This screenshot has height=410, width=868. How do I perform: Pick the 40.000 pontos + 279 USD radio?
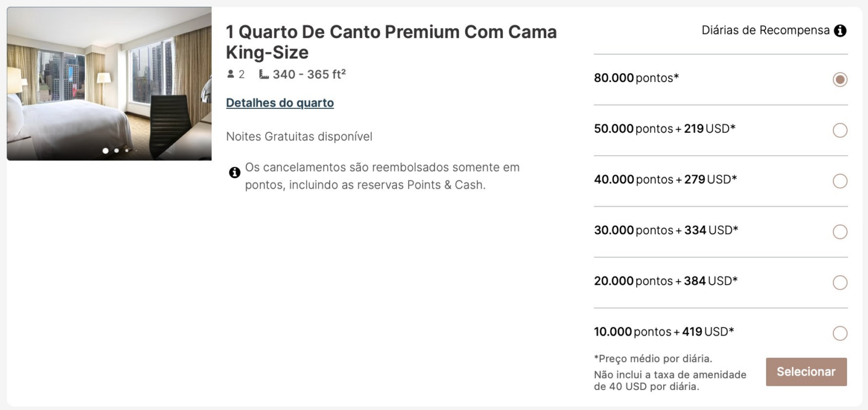point(840,181)
